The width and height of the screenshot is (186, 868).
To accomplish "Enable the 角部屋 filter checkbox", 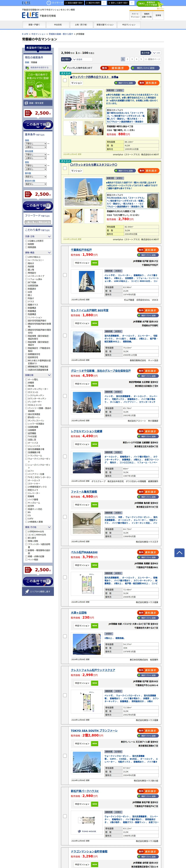I will click(26, 266).
